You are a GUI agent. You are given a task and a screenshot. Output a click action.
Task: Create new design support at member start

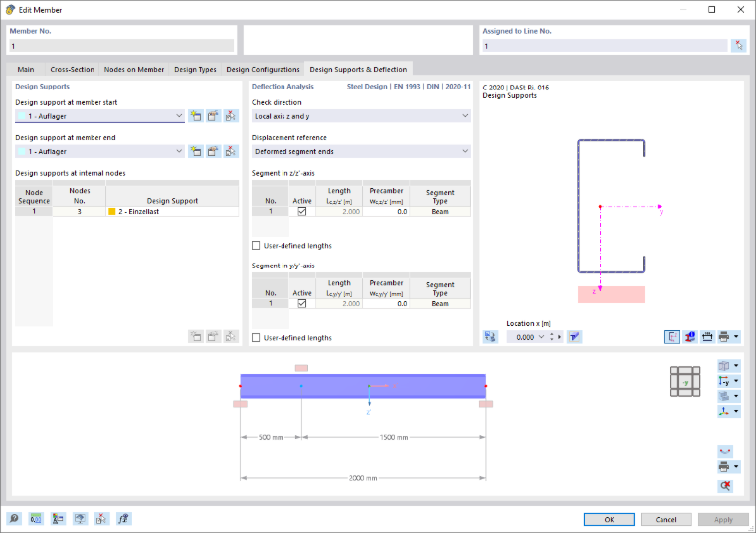tap(195, 116)
